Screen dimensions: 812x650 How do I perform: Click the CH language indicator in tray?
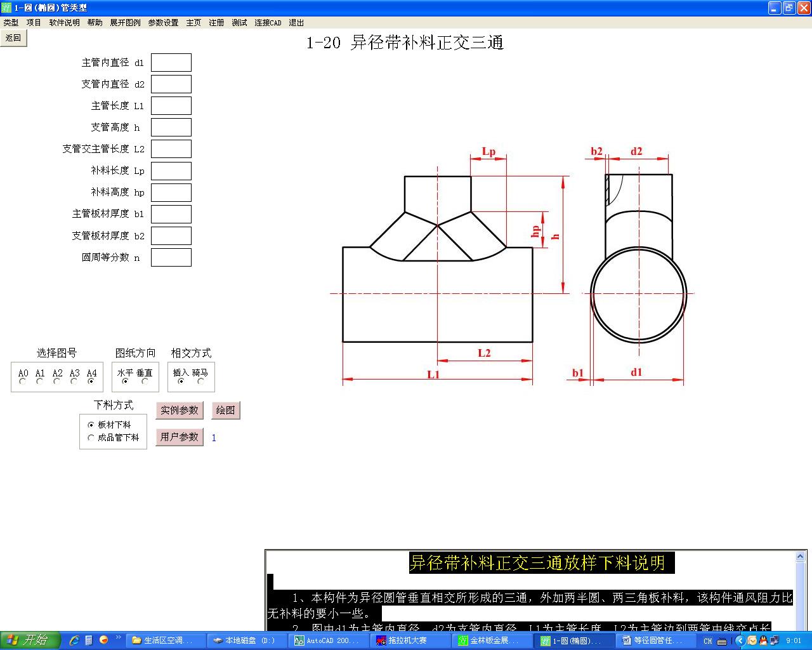click(708, 641)
